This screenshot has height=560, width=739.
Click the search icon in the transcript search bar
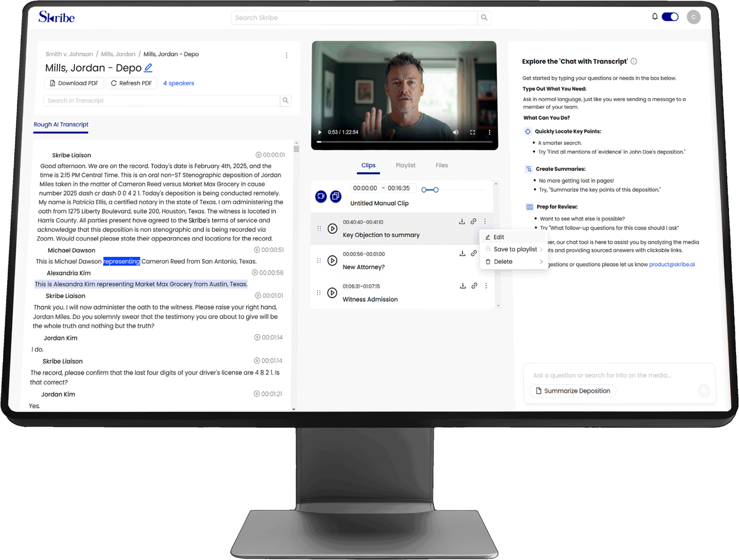coord(285,100)
